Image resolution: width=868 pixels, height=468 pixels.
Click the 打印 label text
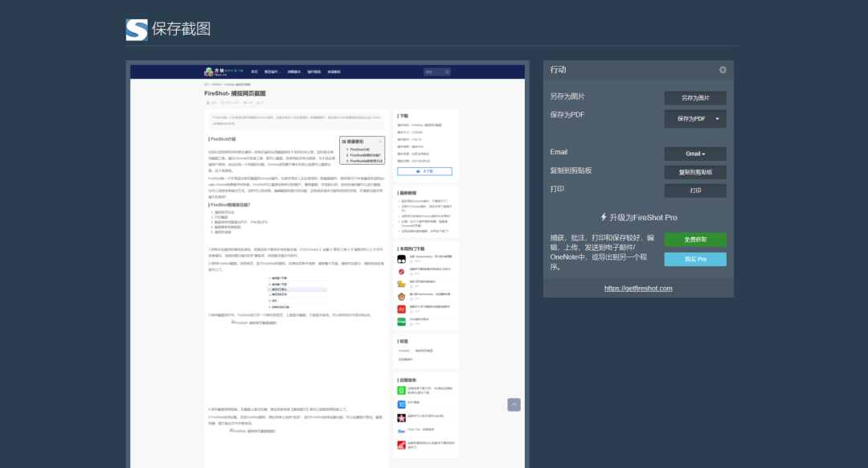[557, 189]
